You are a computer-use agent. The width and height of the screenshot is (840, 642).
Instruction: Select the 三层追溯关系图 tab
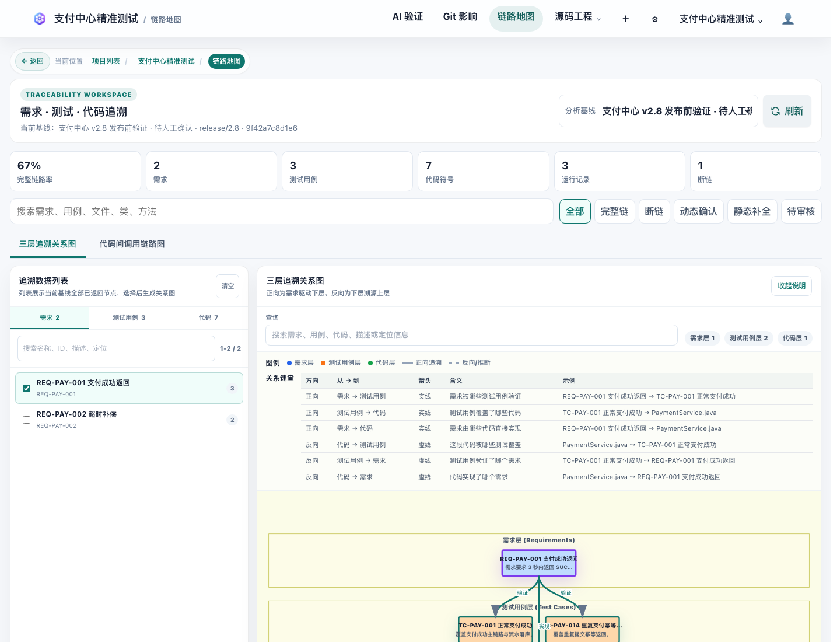point(48,244)
